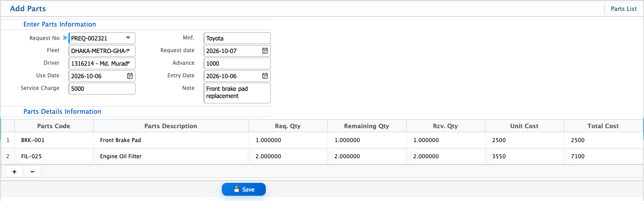Image resolution: width=644 pixels, height=201 pixels.
Task: Select the BRK-001 parts code cell
Action: pos(54,140)
